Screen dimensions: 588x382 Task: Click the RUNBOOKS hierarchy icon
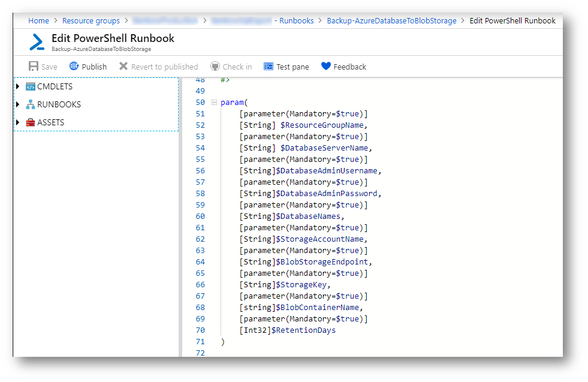(31, 105)
